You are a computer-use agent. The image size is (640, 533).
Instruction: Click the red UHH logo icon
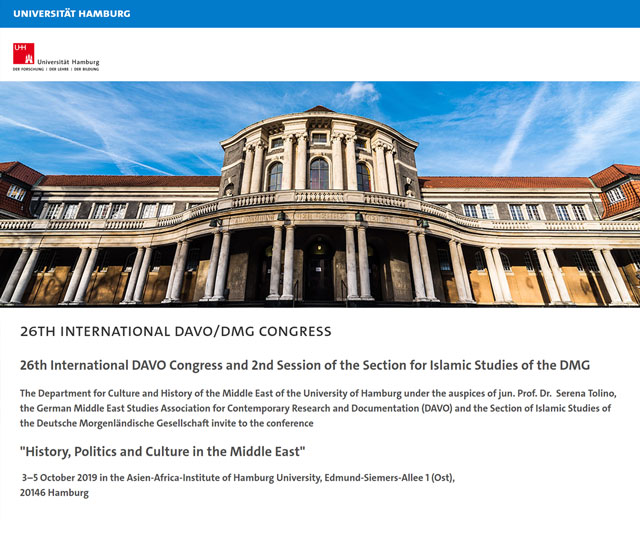[23, 54]
